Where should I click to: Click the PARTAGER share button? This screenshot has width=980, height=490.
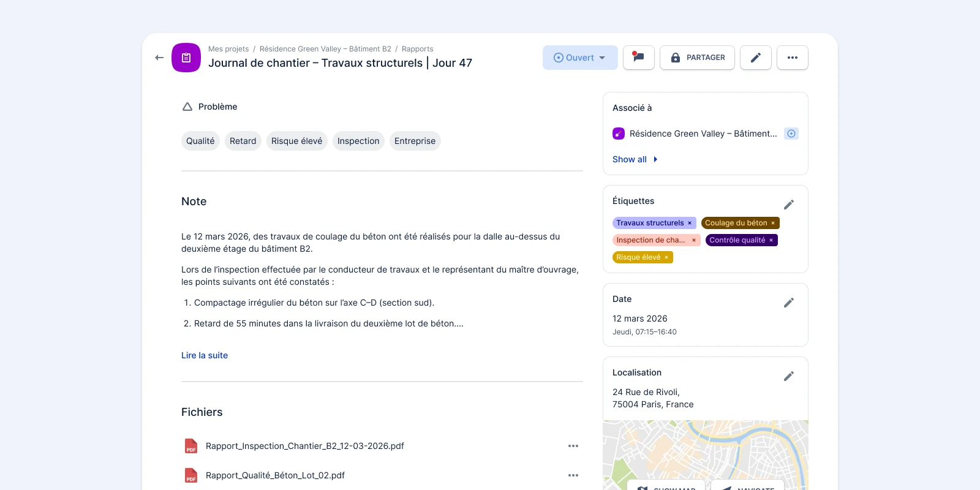point(697,58)
